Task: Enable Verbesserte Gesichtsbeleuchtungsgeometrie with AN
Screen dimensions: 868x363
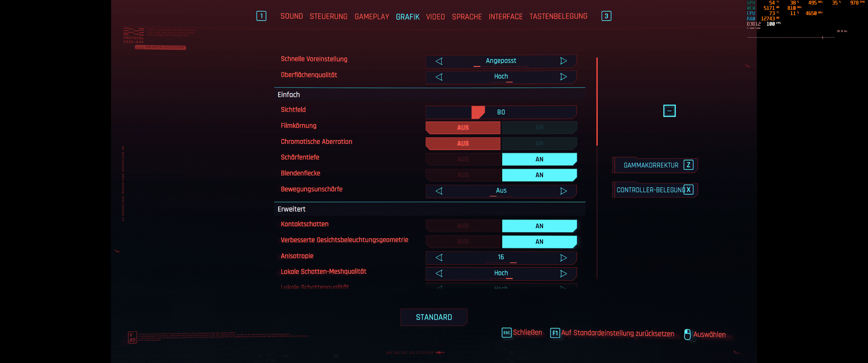Action: 539,242
